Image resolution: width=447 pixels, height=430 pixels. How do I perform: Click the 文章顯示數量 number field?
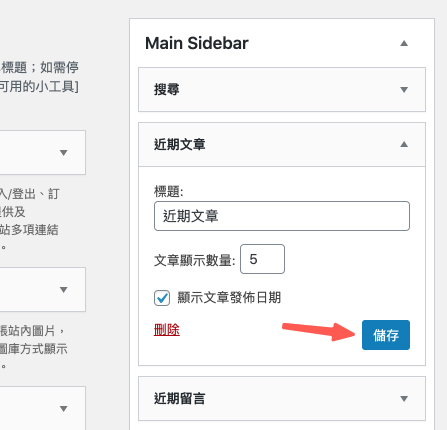(x=262, y=259)
